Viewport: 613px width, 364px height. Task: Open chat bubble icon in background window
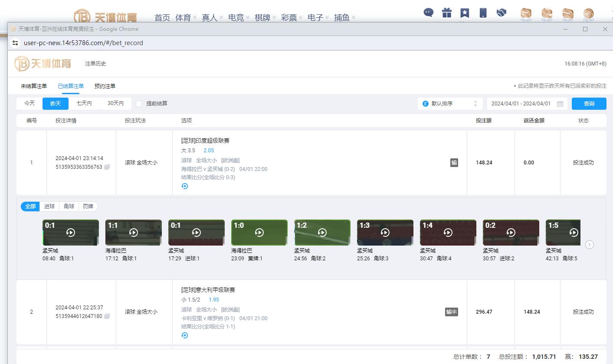(x=429, y=13)
